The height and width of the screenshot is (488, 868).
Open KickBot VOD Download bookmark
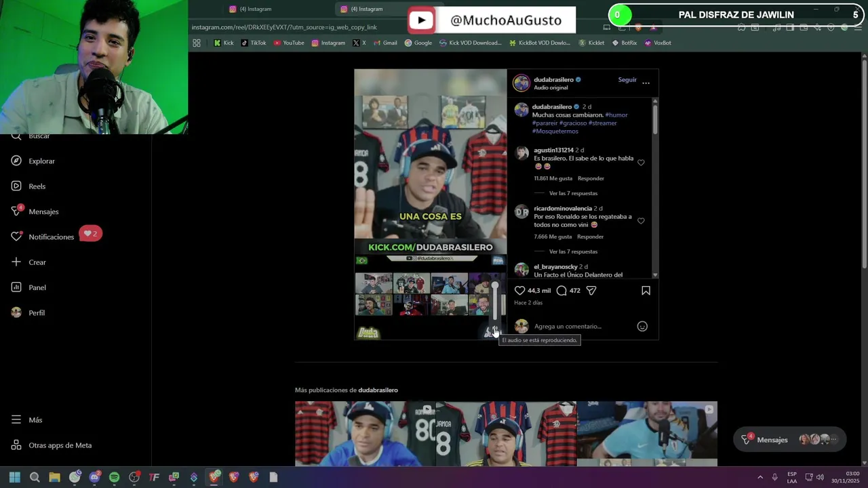pyautogui.click(x=540, y=43)
